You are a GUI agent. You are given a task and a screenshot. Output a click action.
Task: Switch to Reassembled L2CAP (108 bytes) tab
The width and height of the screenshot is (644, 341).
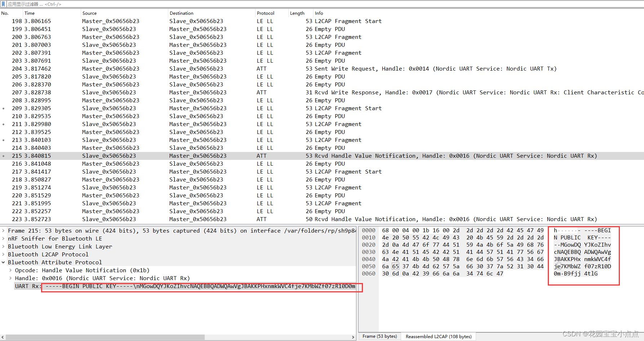[439, 336]
